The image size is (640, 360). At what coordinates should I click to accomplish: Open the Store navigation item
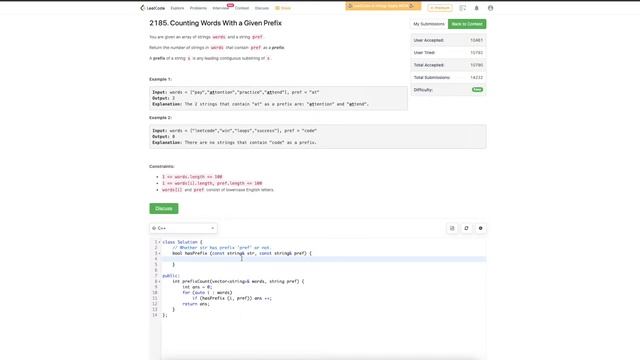coord(283,8)
